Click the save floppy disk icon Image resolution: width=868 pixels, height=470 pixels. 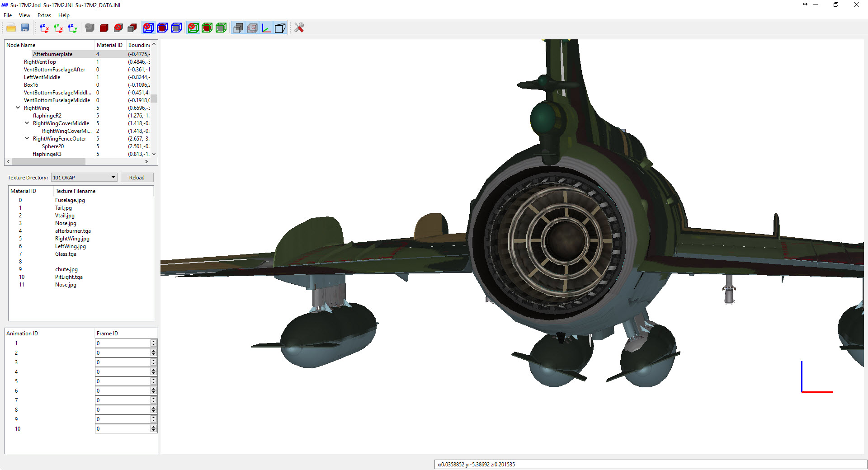point(25,28)
